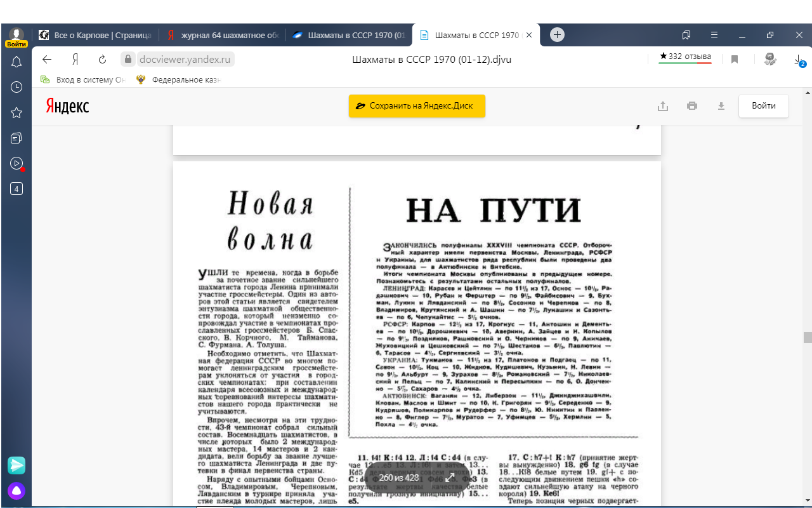Open the downloads arrow with badge 2
This screenshot has width=812, height=508.
pyautogui.click(x=799, y=60)
